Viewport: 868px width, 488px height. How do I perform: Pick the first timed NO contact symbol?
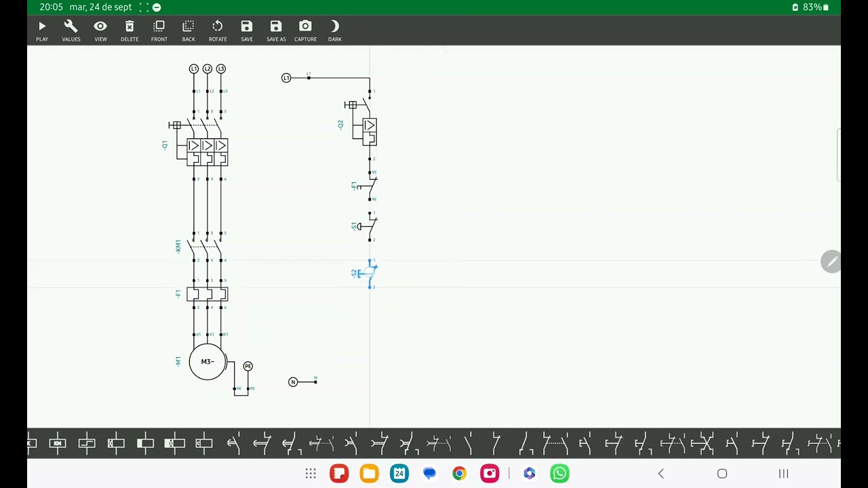233,444
